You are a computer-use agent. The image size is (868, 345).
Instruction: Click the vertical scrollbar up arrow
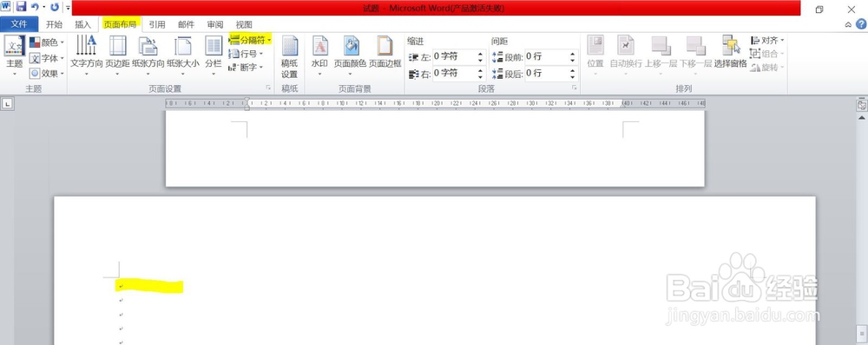click(x=861, y=118)
